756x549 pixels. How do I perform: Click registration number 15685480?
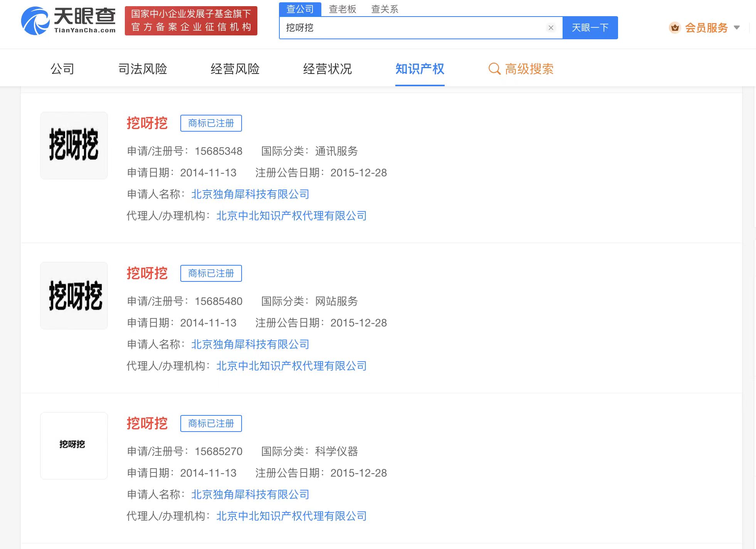(218, 301)
